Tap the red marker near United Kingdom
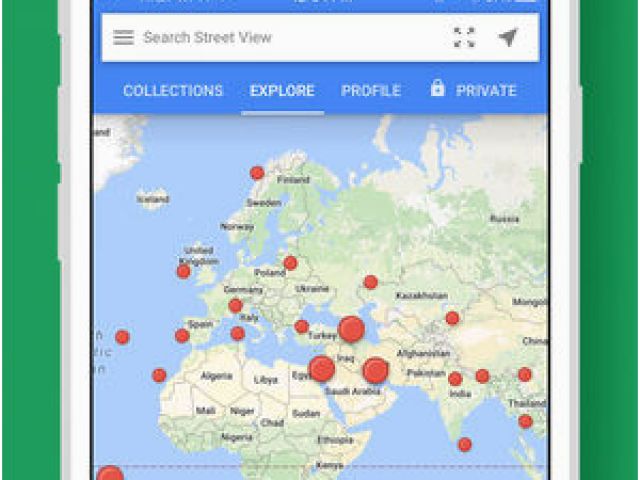This screenshot has height=480, width=640. tap(184, 271)
